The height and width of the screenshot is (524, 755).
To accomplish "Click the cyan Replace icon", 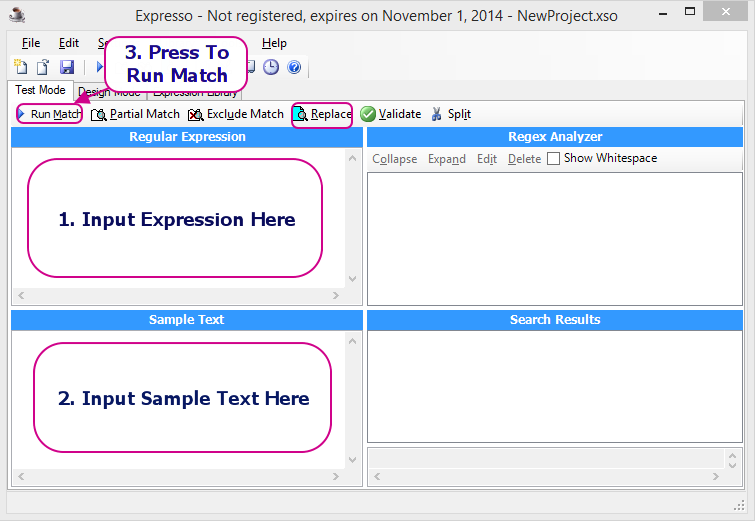I will 300,114.
